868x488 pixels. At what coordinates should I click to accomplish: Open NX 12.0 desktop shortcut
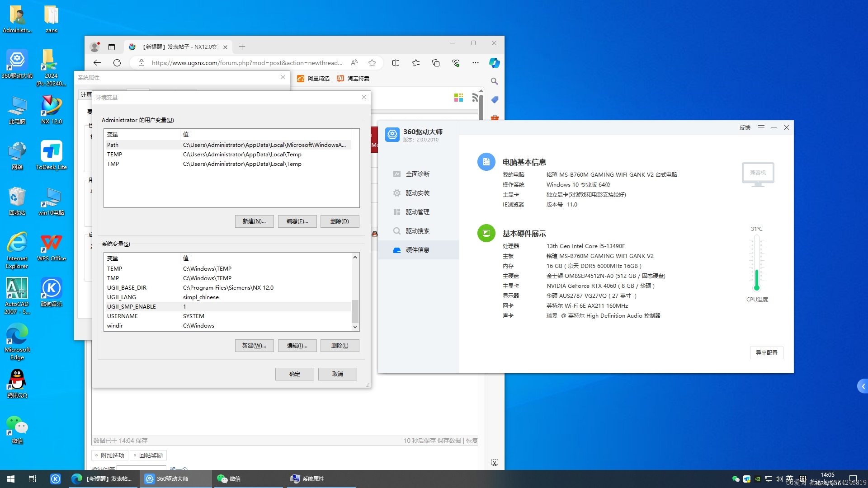(x=51, y=110)
